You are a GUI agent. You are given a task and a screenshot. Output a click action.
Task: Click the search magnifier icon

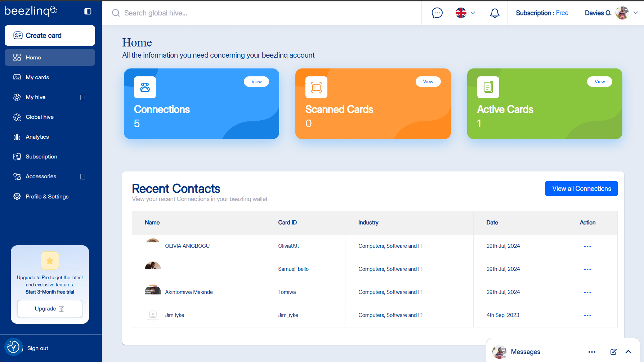tap(116, 13)
